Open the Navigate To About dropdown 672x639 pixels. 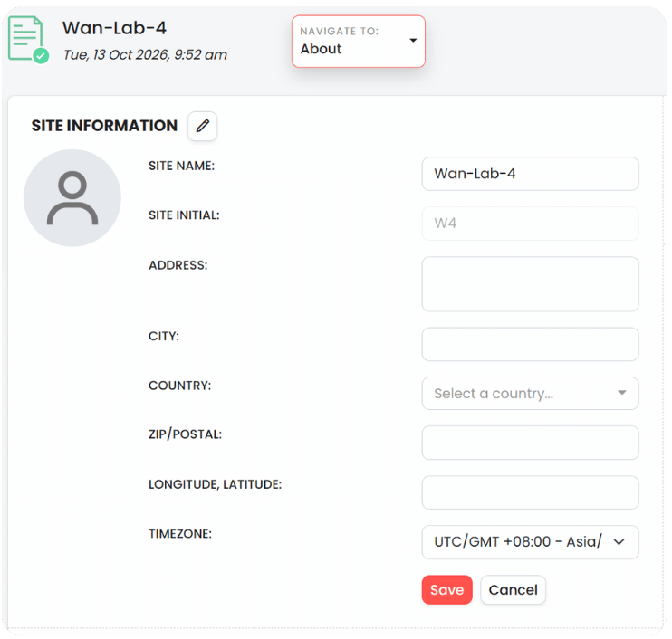pos(359,42)
